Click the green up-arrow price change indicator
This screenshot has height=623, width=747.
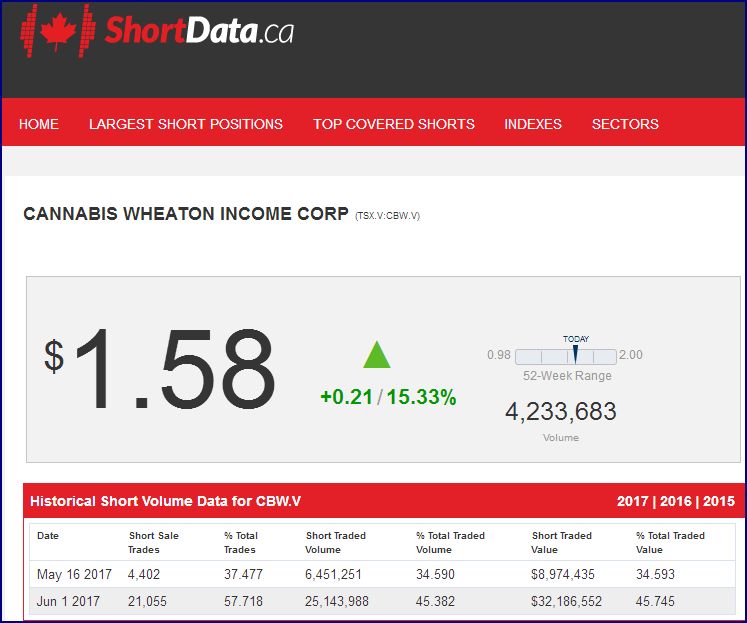point(377,354)
